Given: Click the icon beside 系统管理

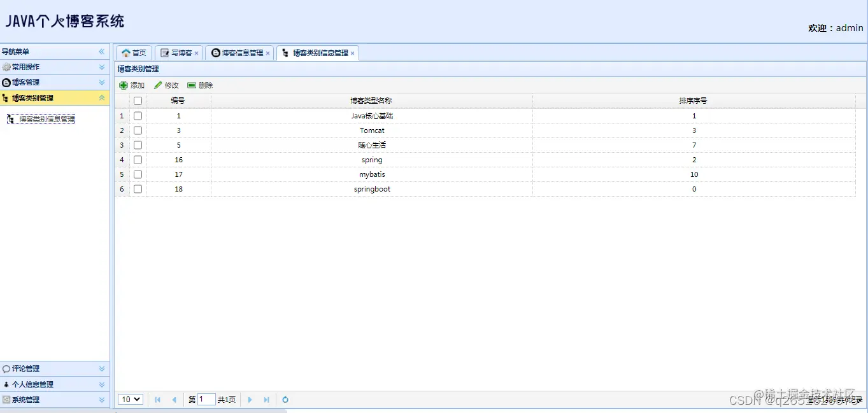Looking at the screenshot, I should point(6,400).
